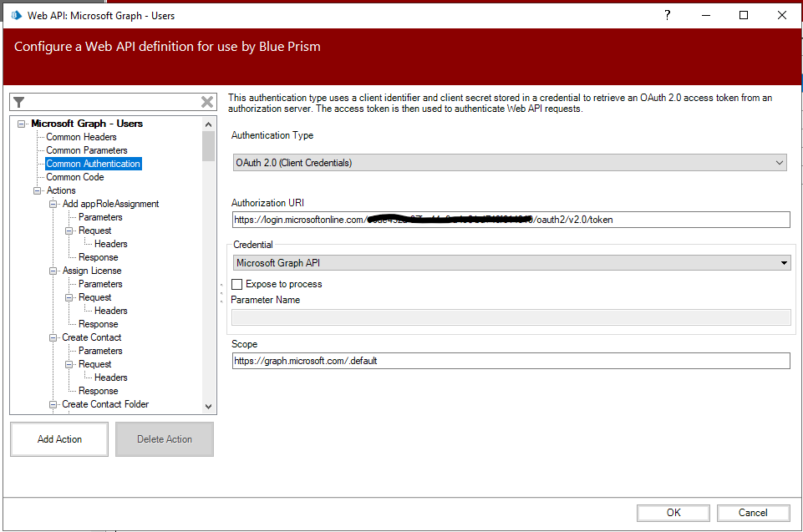803x532 pixels.
Task: Collapse the Actions tree node
Action: 38,190
